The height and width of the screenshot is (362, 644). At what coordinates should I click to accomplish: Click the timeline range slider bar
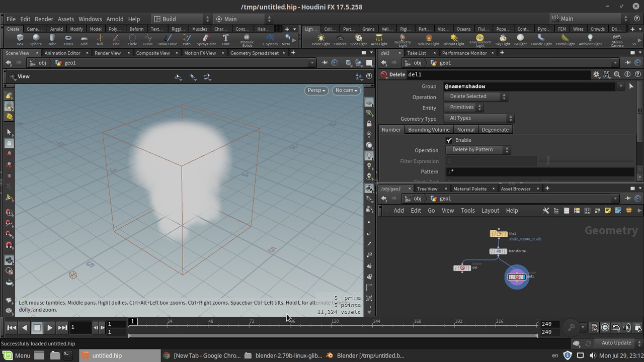pos(333,335)
